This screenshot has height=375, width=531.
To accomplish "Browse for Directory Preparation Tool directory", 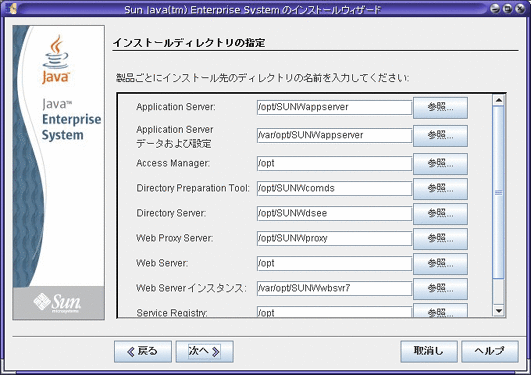I will [440, 189].
